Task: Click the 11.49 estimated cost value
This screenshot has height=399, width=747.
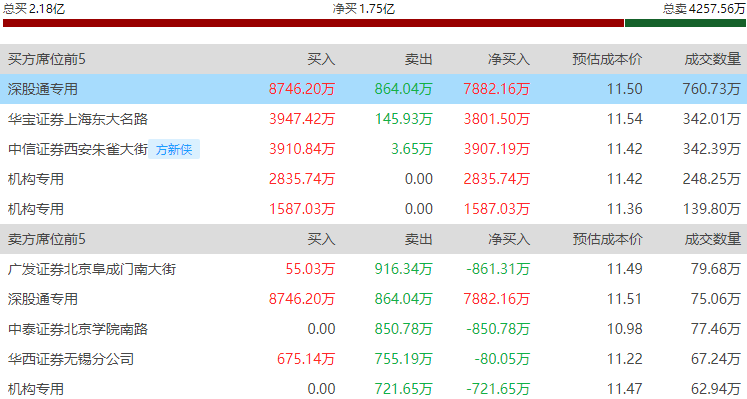Action: pos(625,269)
